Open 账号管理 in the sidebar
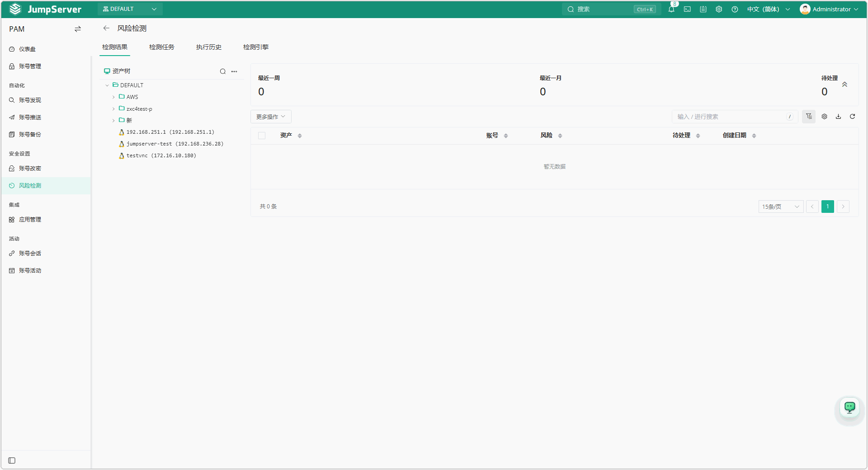The width and height of the screenshot is (868, 470). (46, 66)
